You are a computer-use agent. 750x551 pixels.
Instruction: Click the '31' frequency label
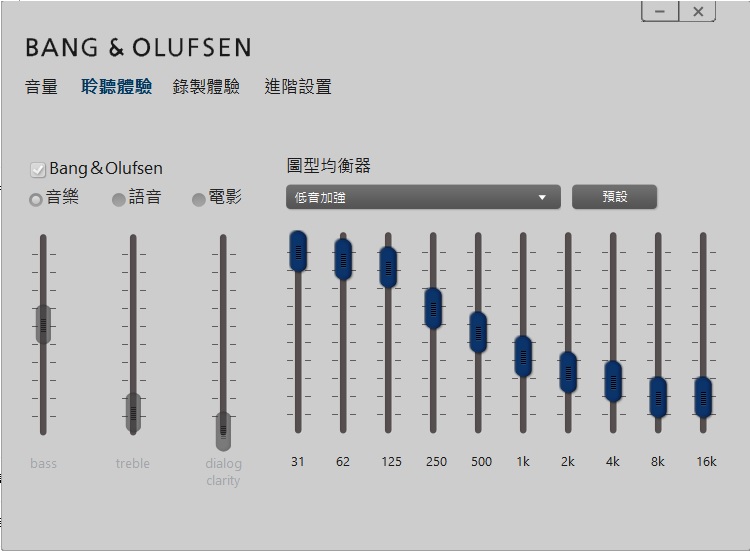click(298, 462)
